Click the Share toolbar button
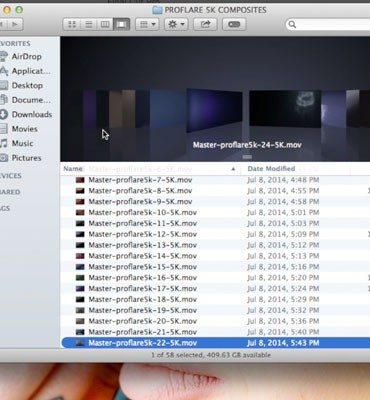370x400 pixels. [x=205, y=24]
